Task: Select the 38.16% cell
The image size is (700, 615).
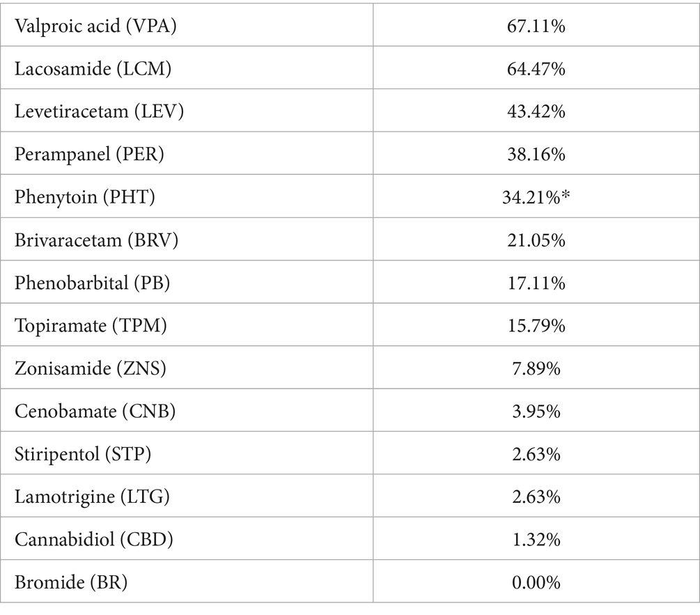Action: tap(536, 154)
